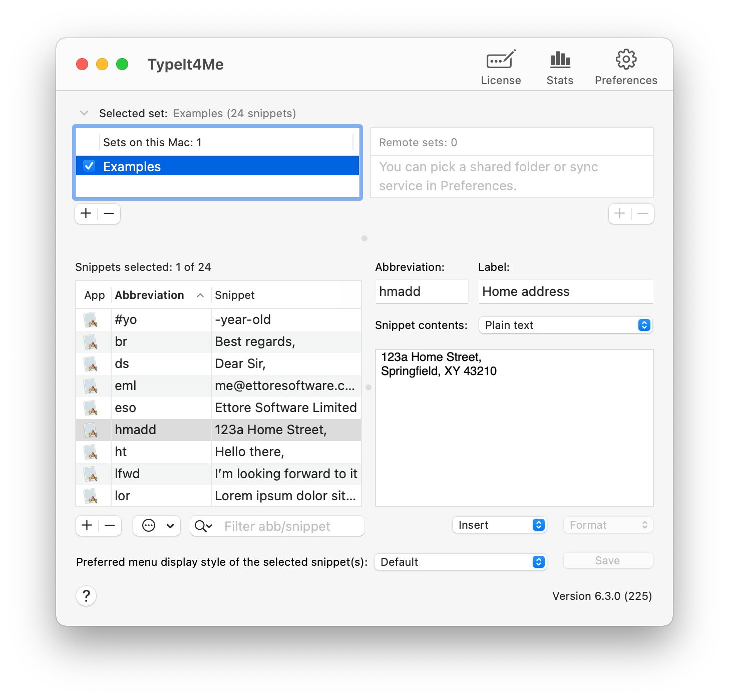Click the vertical splitter dot beside snippet list
This screenshot has width=729, height=700.
(369, 387)
